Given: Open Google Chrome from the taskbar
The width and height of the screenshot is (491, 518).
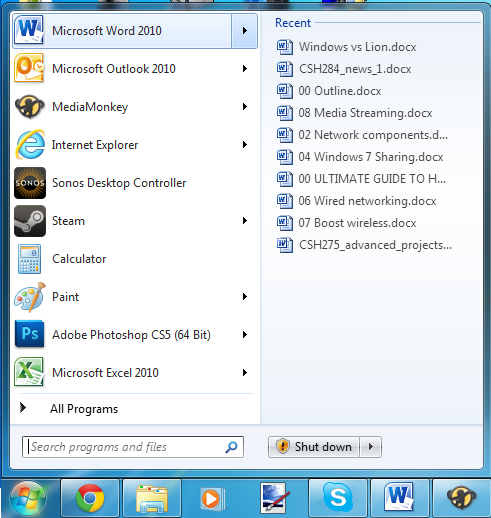Looking at the screenshot, I should [x=90, y=498].
